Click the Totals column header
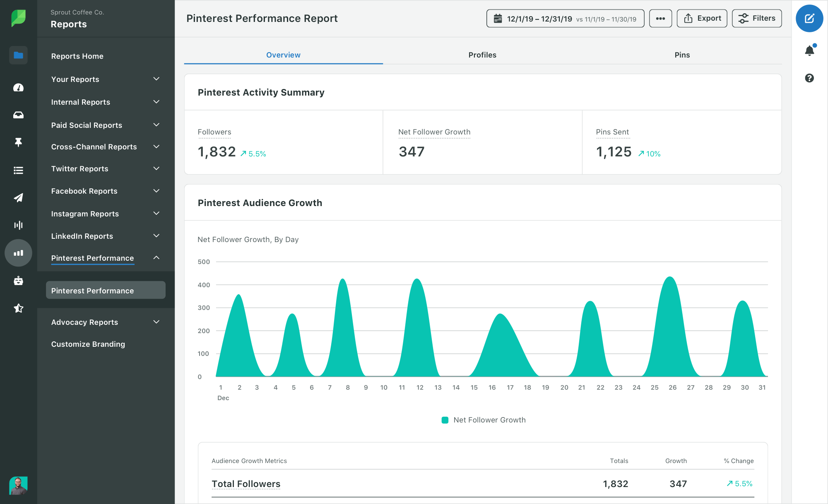Image resolution: width=828 pixels, height=504 pixels. coord(619,461)
